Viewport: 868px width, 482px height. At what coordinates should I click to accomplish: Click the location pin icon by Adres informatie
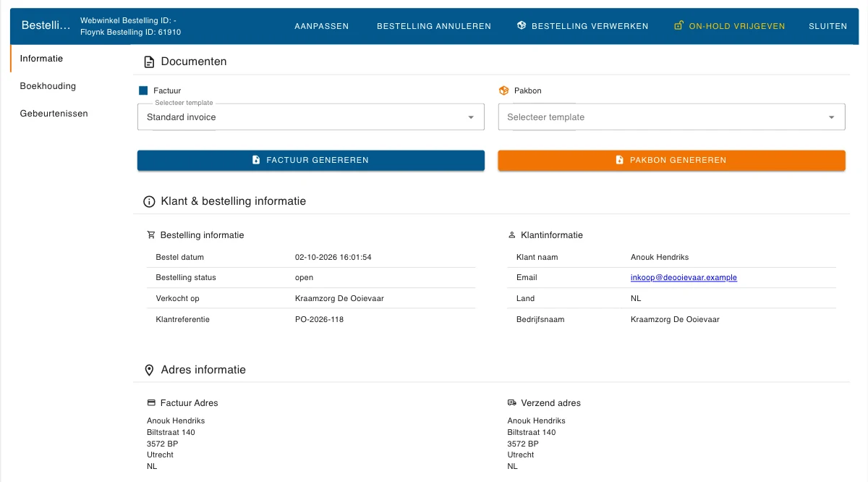[x=149, y=370]
